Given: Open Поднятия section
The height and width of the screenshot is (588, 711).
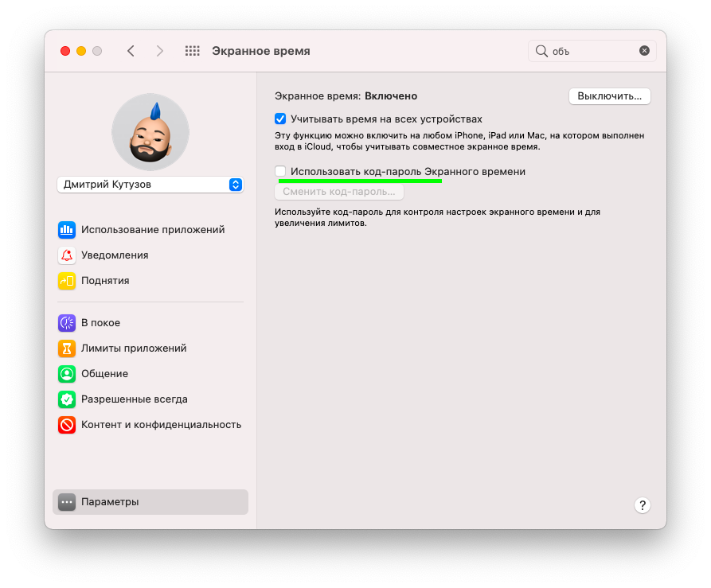Looking at the screenshot, I should coord(150,281).
